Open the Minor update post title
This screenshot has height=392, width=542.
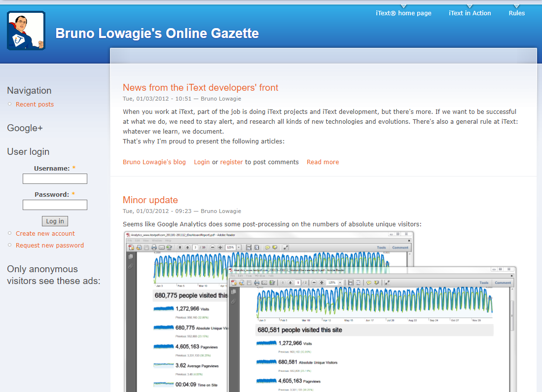(x=150, y=200)
